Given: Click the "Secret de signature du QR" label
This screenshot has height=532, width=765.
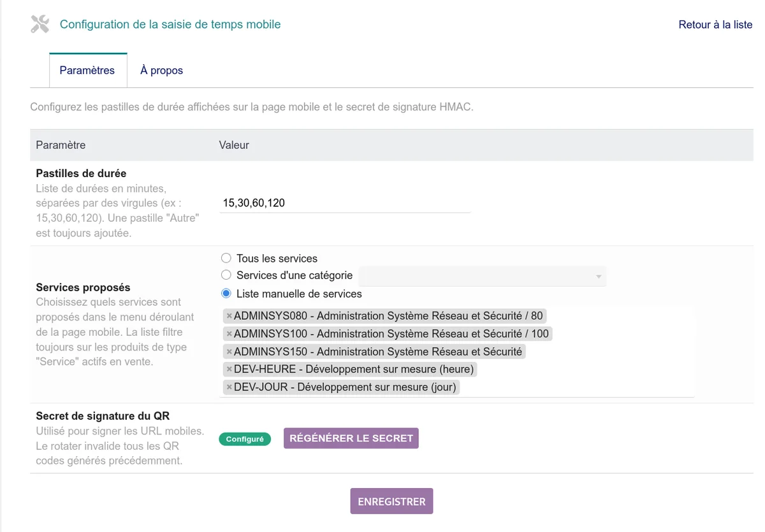Looking at the screenshot, I should click(x=103, y=416).
